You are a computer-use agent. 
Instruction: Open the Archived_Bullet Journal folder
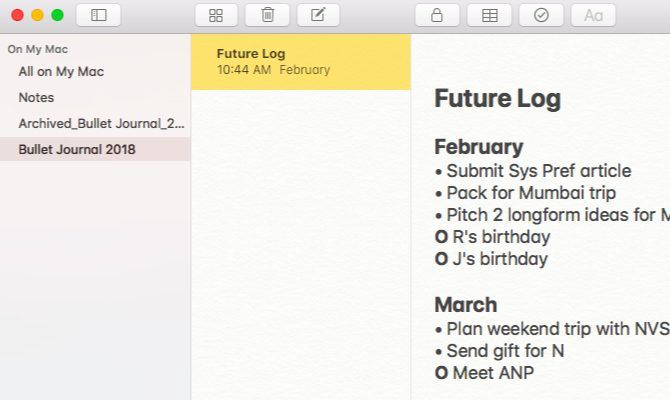tap(101, 124)
